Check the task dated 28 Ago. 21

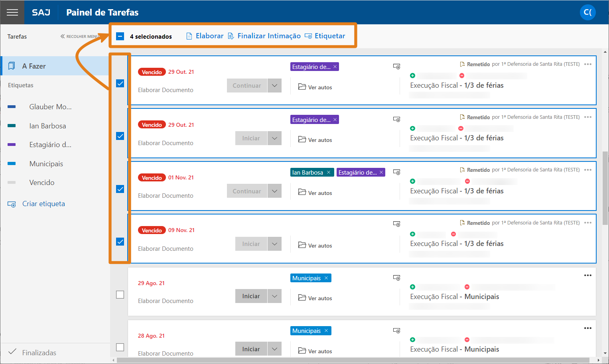point(120,347)
